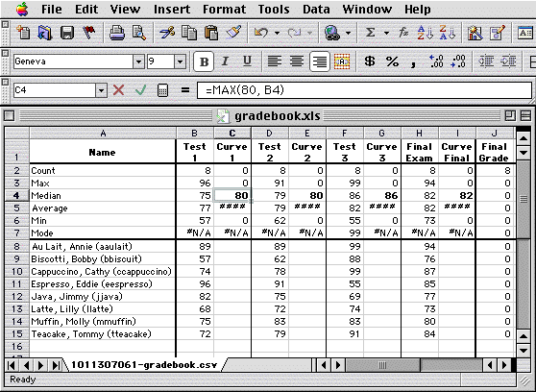Open the Format menu
Screen dimensions: 536x392
coord(224,10)
